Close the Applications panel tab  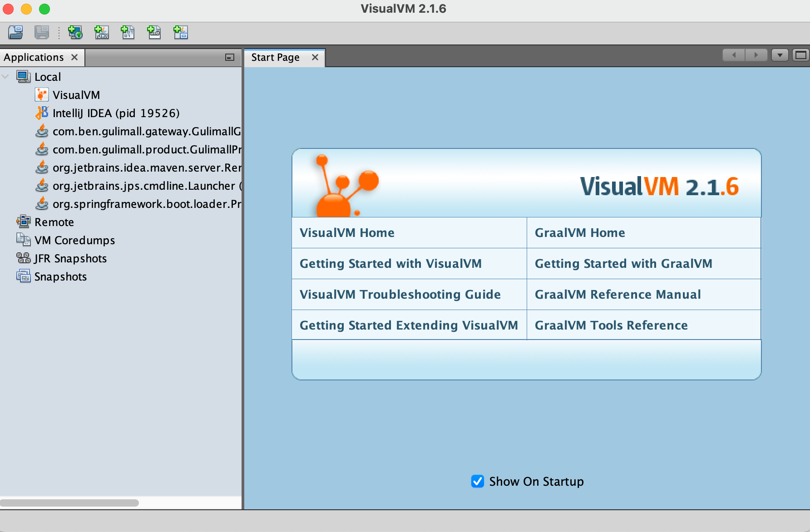point(74,57)
